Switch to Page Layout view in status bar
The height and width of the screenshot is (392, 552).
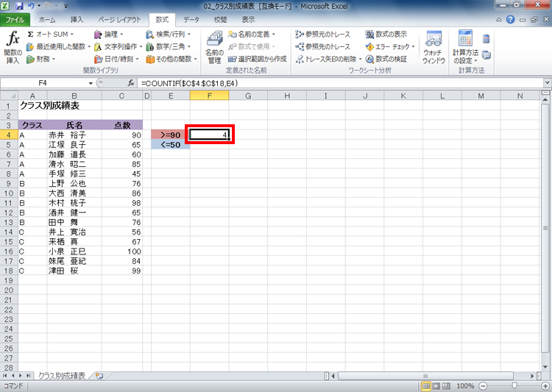[436, 386]
